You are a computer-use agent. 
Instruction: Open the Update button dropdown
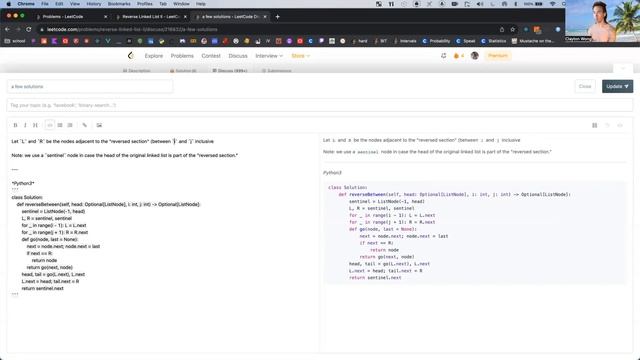[617, 87]
